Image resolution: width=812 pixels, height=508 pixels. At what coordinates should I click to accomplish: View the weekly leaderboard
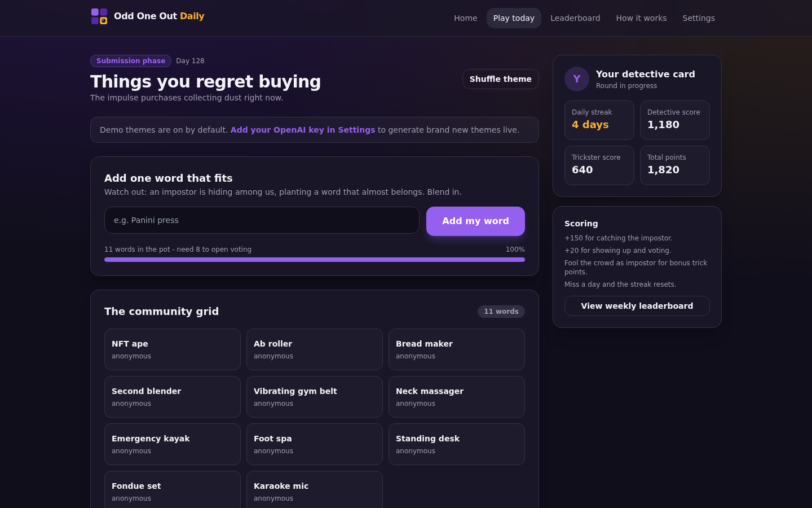tap(637, 306)
